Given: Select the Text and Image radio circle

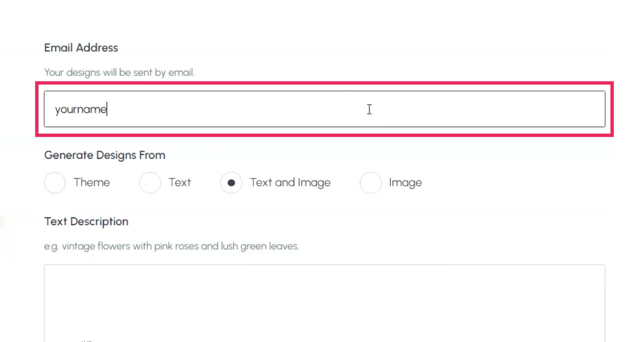Looking at the screenshot, I should coord(231,183).
